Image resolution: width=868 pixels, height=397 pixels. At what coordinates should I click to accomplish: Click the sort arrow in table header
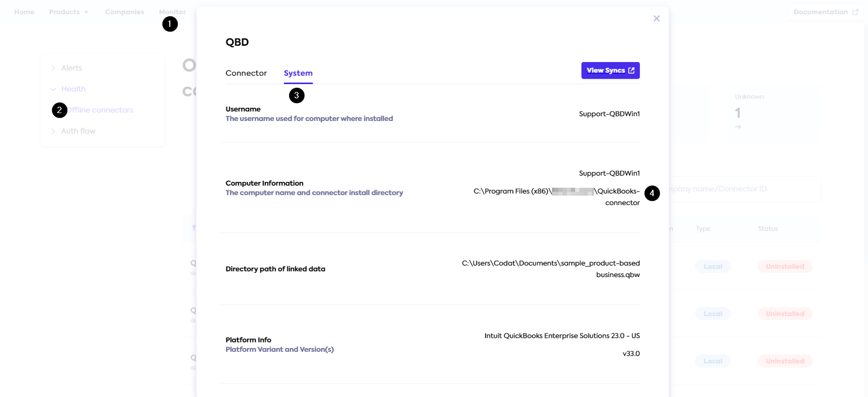[x=193, y=228]
